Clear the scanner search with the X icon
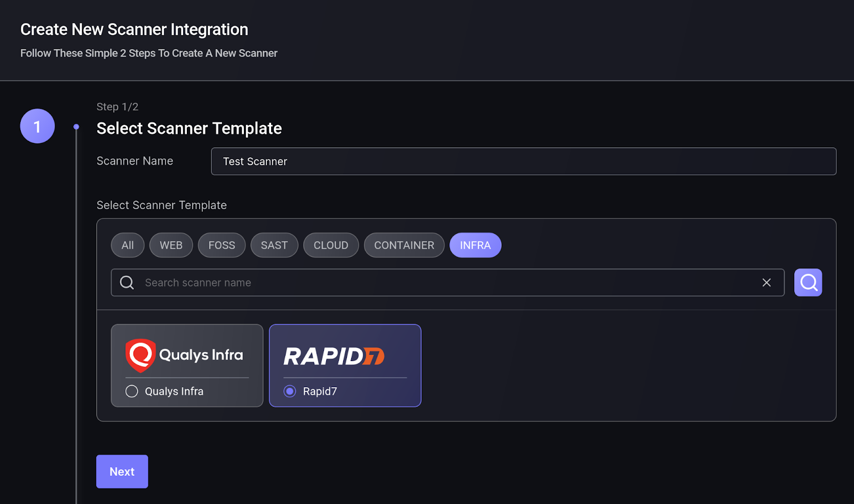This screenshot has height=504, width=854. [766, 283]
